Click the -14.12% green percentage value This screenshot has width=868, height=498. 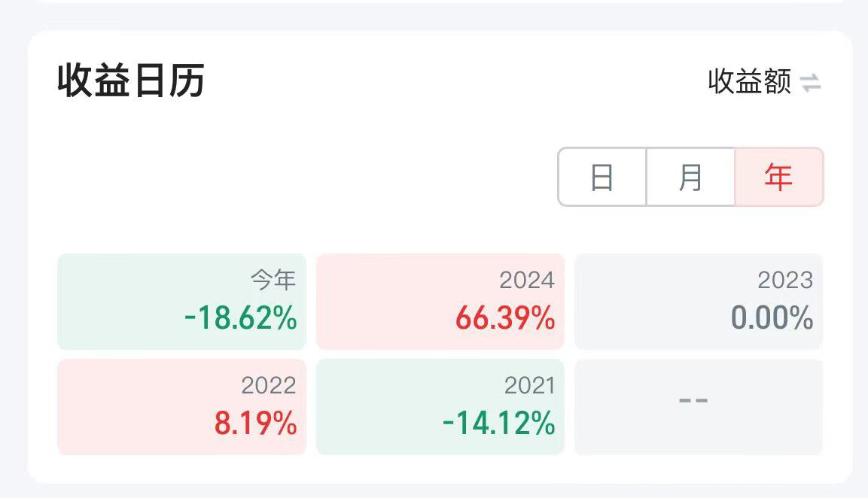pyautogui.click(x=499, y=424)
